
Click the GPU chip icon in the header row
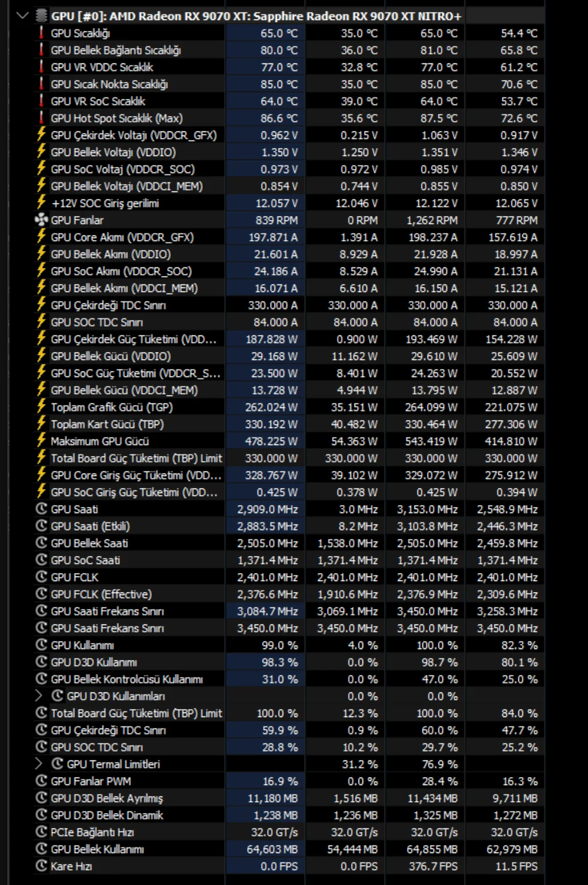tap(41, 15)
